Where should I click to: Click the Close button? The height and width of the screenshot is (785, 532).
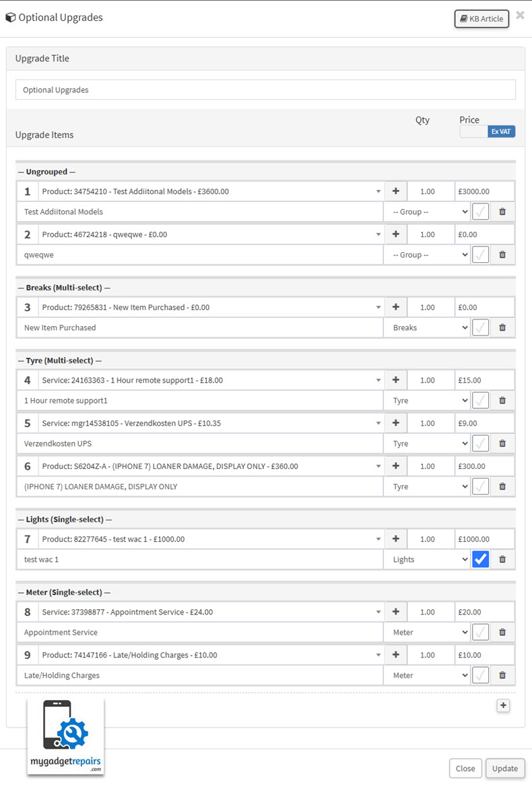click(465, 768)
